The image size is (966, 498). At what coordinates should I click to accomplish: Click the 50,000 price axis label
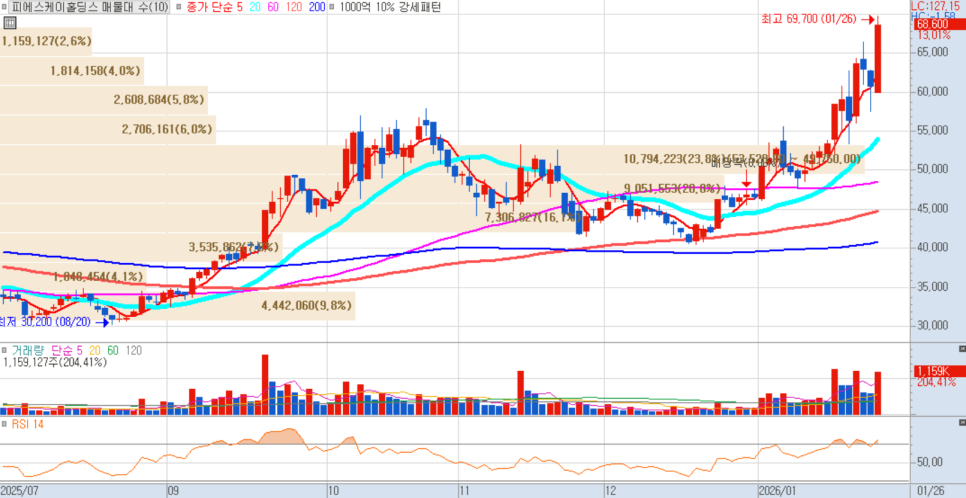[x=932, y=169]
